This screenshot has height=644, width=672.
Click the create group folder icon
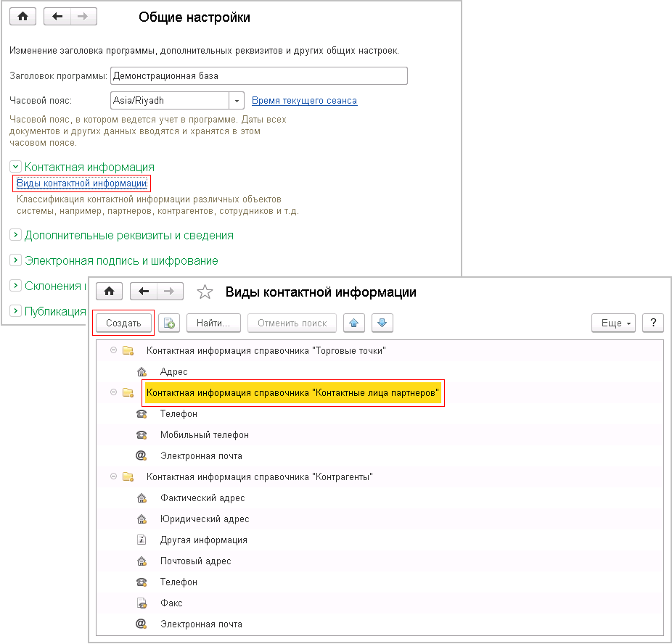click(x=168, y=323)
